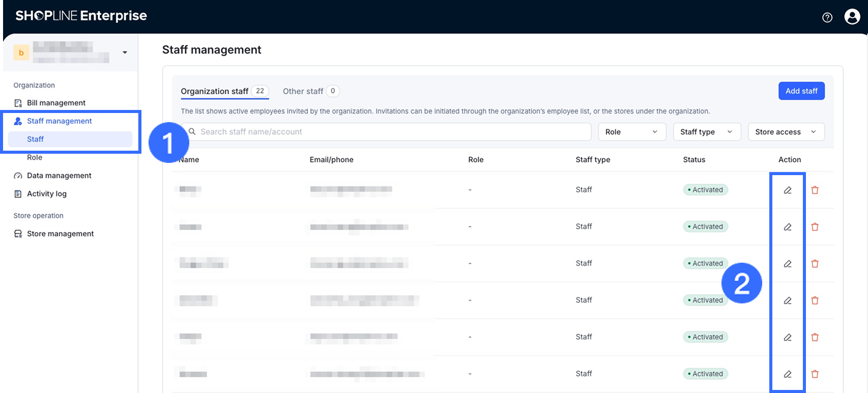The width and height of the screenshot is (868, 393).
Task: Click the edit pencil icon in first staff row
Action: 788,190
